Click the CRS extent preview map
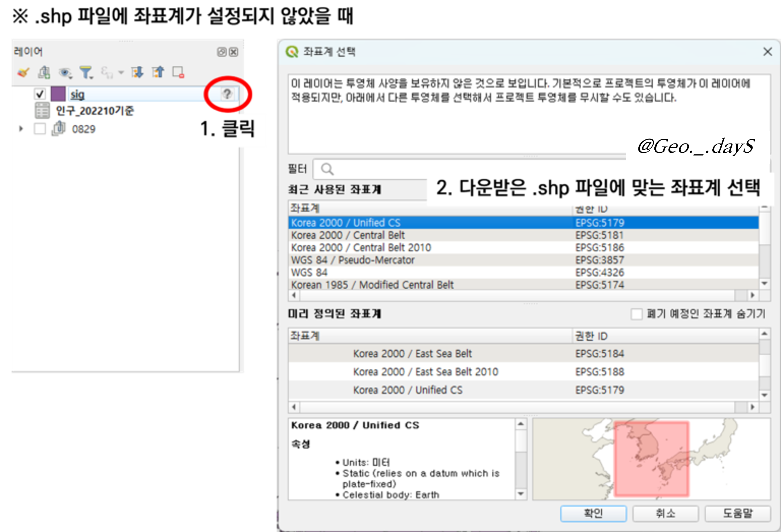This screenshot has width=781, height=532. (x=651, y=459)
